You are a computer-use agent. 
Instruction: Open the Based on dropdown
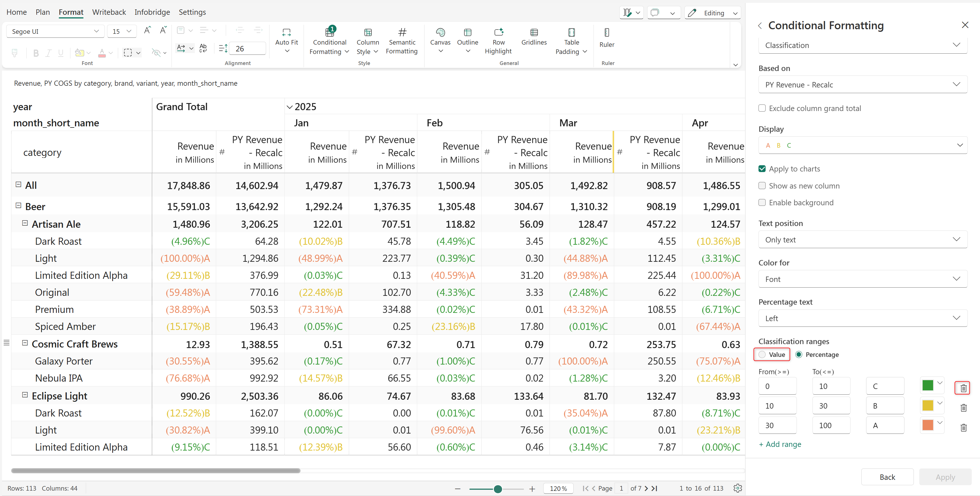click(x=862, y=84)
